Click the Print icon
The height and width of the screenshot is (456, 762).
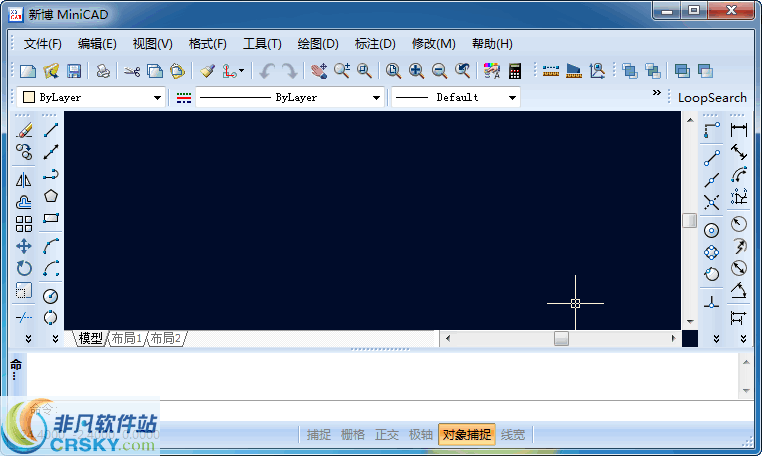click(103, 71)
